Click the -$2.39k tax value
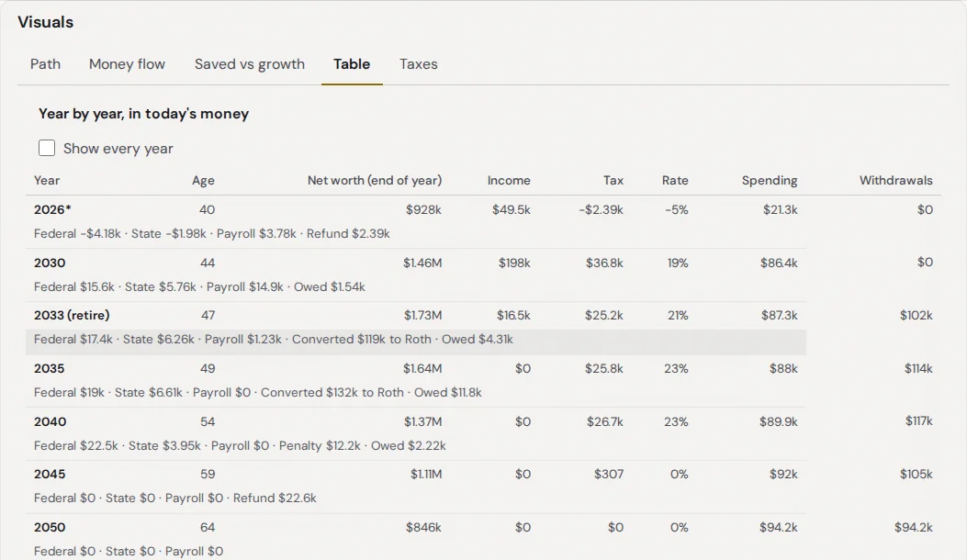Screen dimensions: 967x560 [602, 209]
